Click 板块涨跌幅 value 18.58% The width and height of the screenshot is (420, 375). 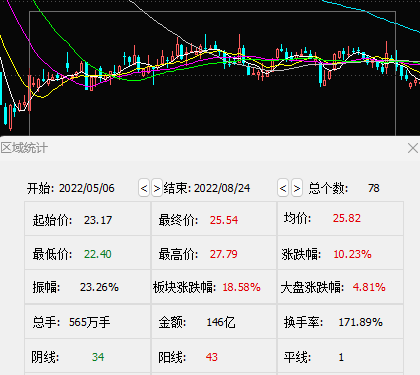241,287
